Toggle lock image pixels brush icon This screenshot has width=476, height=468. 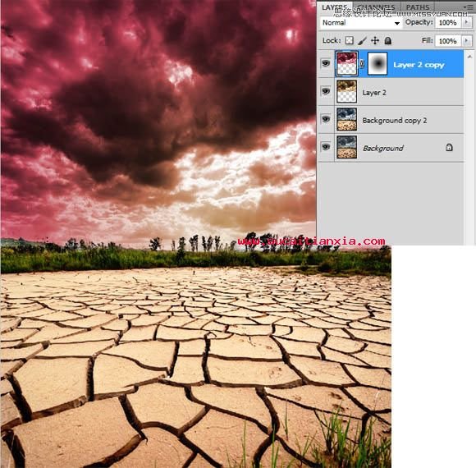click(363, 40)
